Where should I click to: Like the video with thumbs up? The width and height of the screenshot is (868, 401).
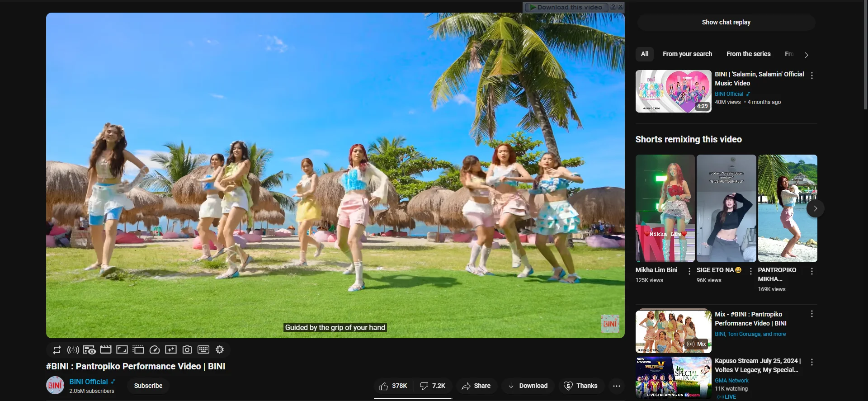pyautogui.click(x=393, y=386)
